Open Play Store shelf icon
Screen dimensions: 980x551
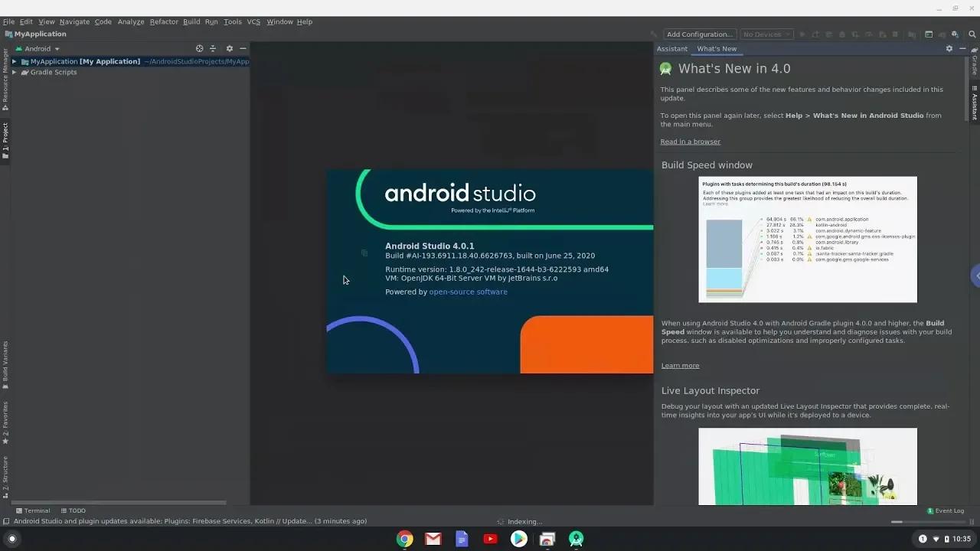518,539
